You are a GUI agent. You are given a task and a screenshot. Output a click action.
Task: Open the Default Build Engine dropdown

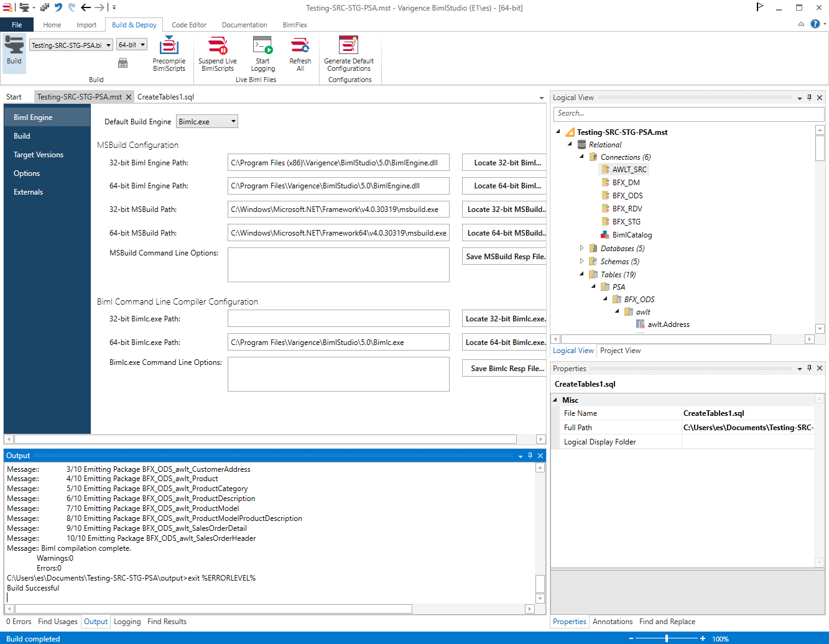tap(233, 122)
